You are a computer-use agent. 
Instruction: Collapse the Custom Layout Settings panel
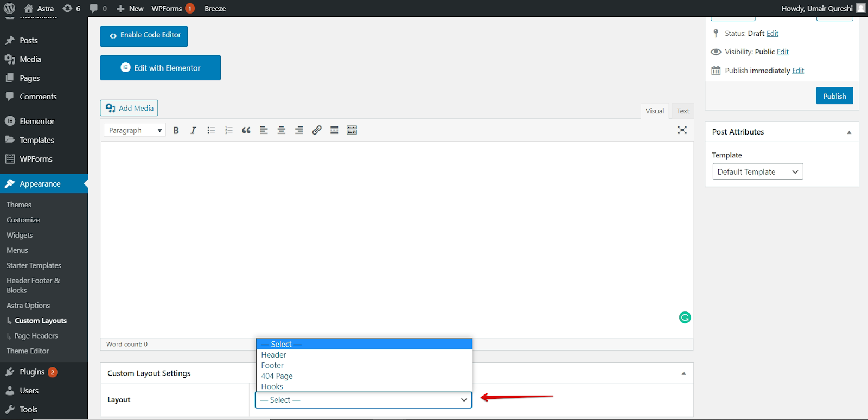684,373
